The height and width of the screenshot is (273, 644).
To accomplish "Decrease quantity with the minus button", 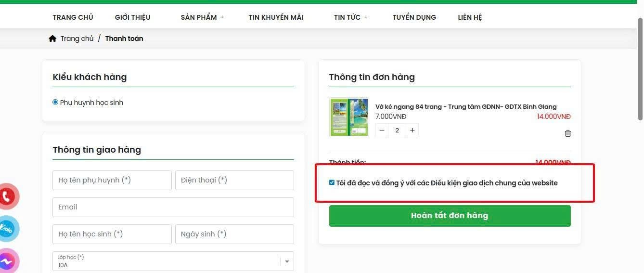I will pyautogui.click(x=382, y=130).
